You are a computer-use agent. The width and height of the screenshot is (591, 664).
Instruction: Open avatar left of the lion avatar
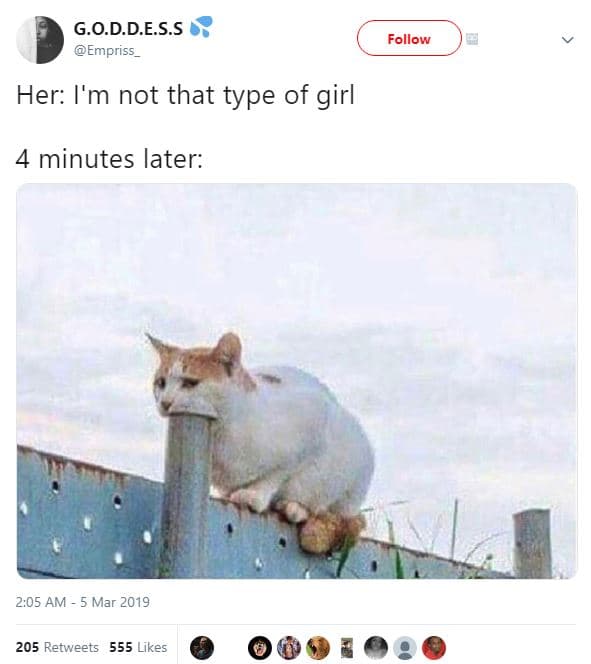(x=289, y=647)
